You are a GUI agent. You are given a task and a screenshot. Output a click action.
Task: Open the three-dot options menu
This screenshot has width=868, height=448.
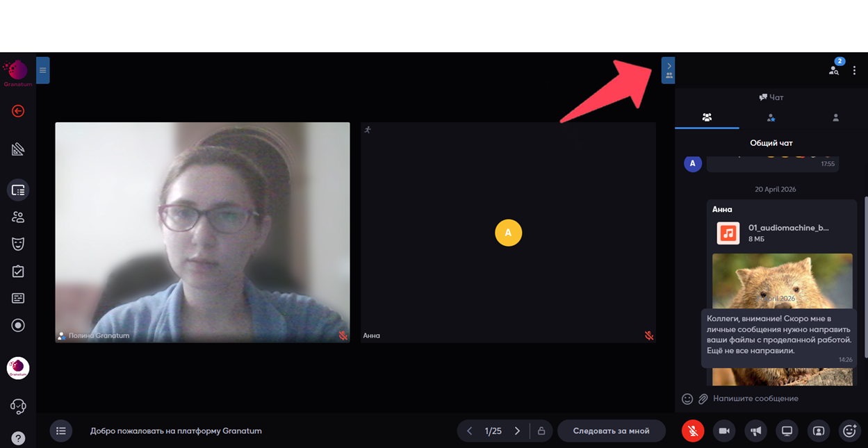pyautogui.click(x=855, y=70)
